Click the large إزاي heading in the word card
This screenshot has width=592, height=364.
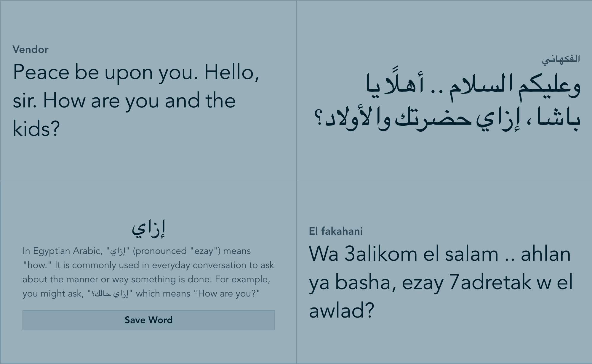[x=148, y=228]
